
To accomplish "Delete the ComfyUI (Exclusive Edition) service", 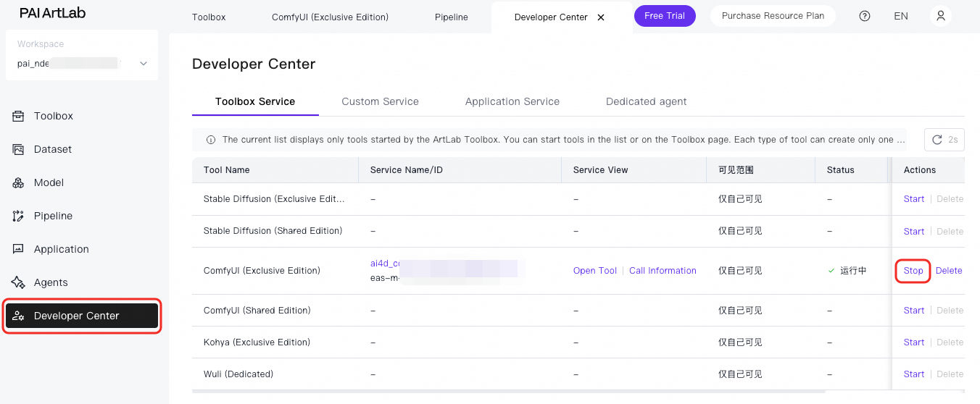I will tap(949, 271).
